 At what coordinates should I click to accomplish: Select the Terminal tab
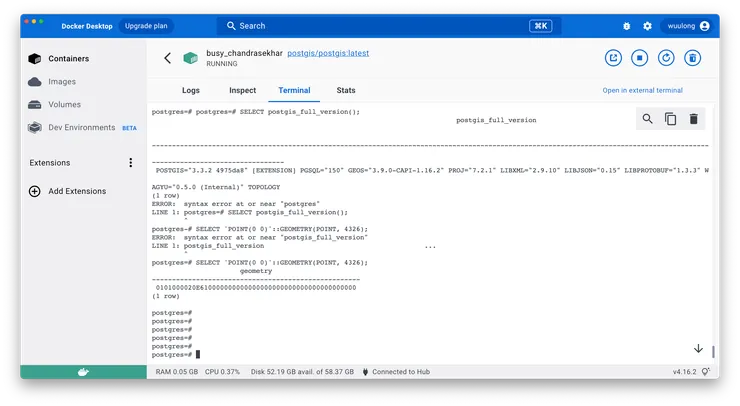[294, 90]
